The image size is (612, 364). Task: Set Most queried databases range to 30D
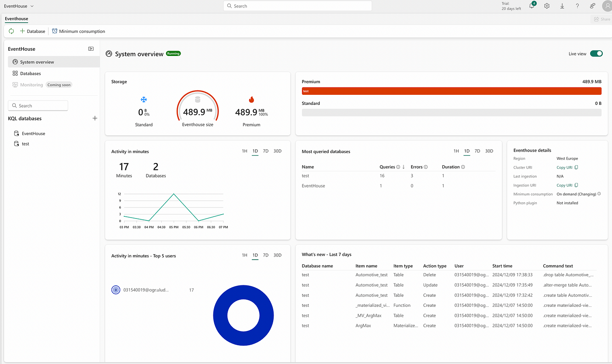click(x=489, y=151)
